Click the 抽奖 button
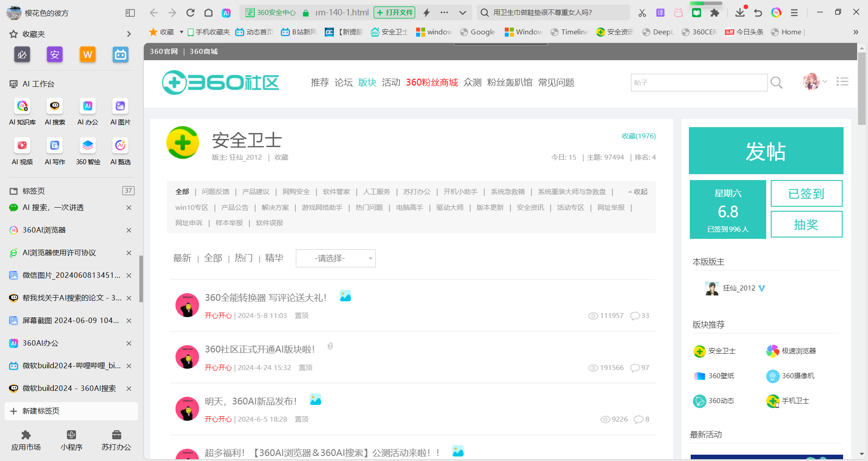The image size is (868, 461). (806, 224)
